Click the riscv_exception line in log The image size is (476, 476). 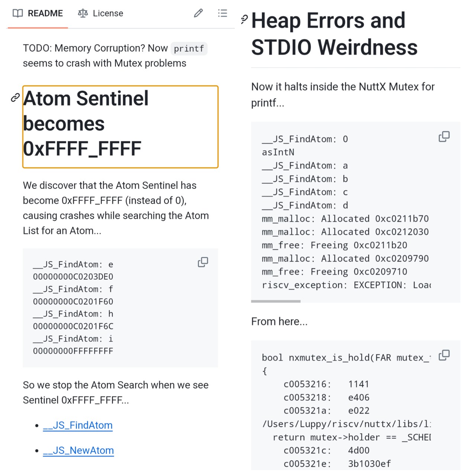coord(346,285)
